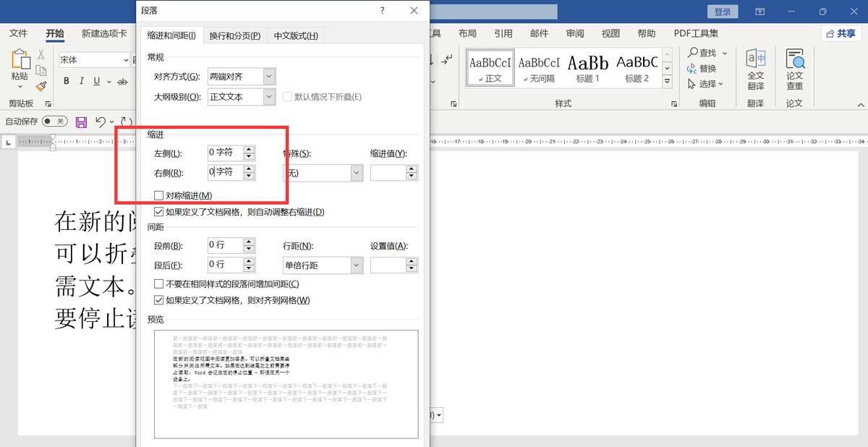Decrease the Right indent with spinner down
This screenshot has height=447, width=868.
pos(250,176)
